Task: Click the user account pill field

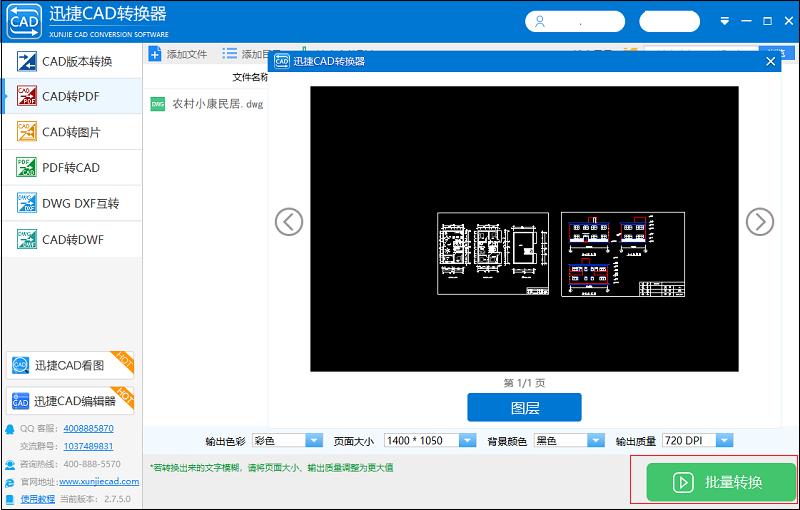Action: (x=575, y=21)
